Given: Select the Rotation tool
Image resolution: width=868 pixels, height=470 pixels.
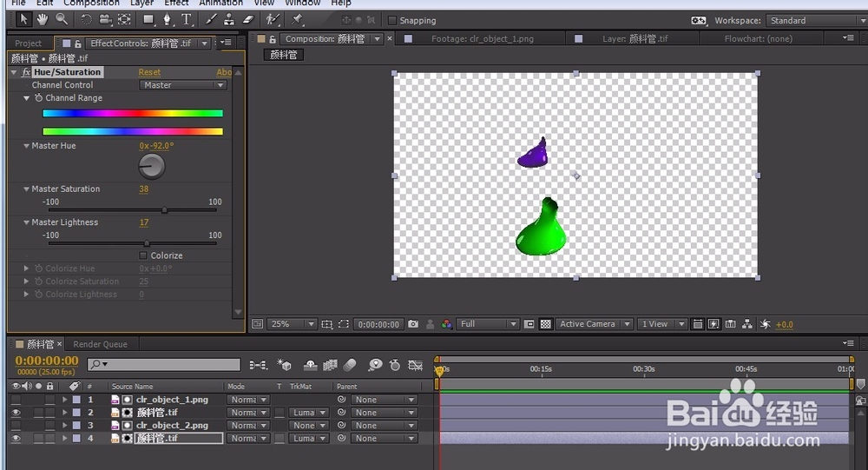Looking at the screenshot, I should point(86,20).
